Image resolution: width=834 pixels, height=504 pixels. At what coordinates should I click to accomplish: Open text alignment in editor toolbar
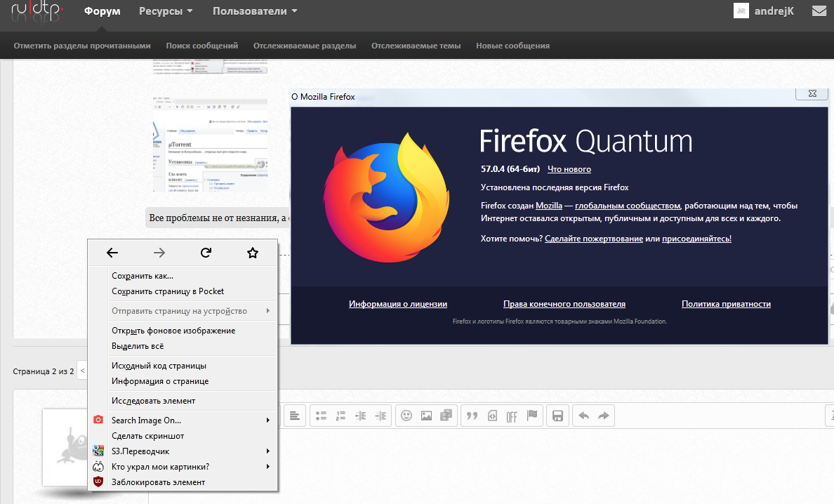294,416
